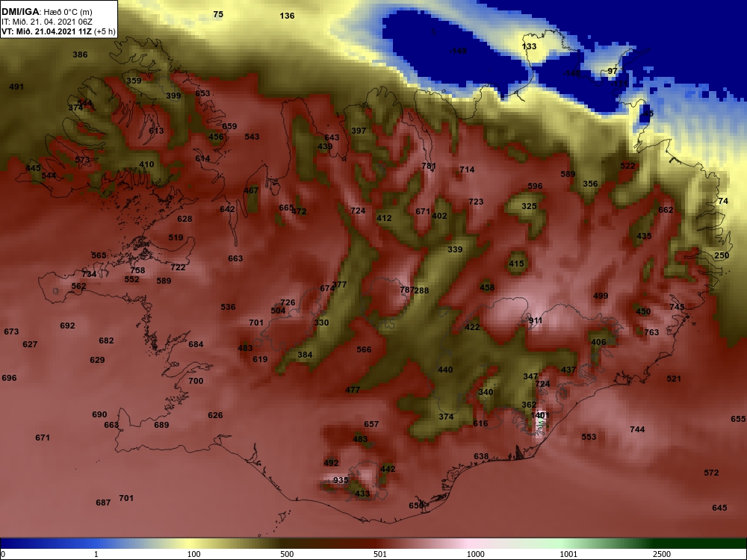Screen dimensions: 747x560
Task: Click the map value 628
Action: tap(185, 219)
